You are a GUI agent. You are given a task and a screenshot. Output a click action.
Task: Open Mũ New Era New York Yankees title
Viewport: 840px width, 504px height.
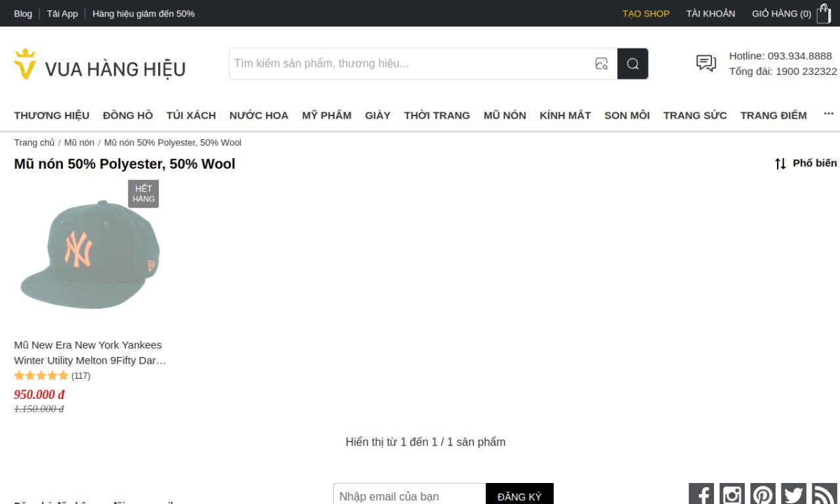(90, 352)
